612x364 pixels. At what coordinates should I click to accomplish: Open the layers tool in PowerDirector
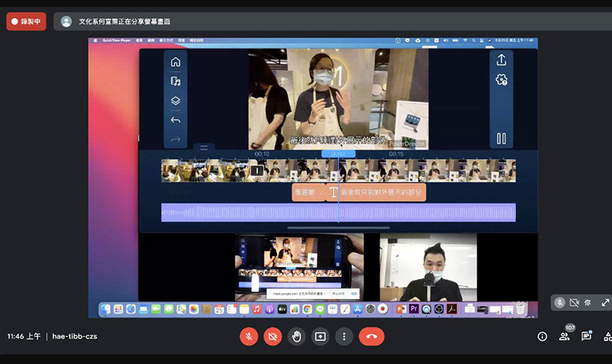point(175,101)
